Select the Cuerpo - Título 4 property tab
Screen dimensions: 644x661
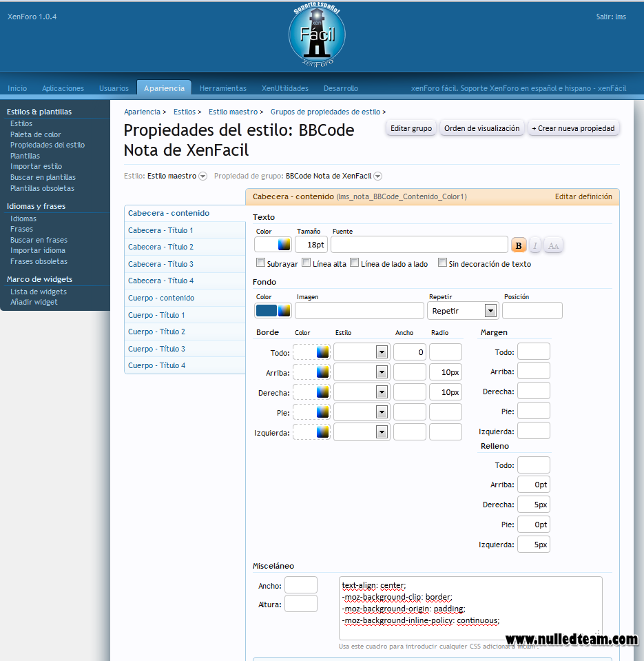coord(185,365)
